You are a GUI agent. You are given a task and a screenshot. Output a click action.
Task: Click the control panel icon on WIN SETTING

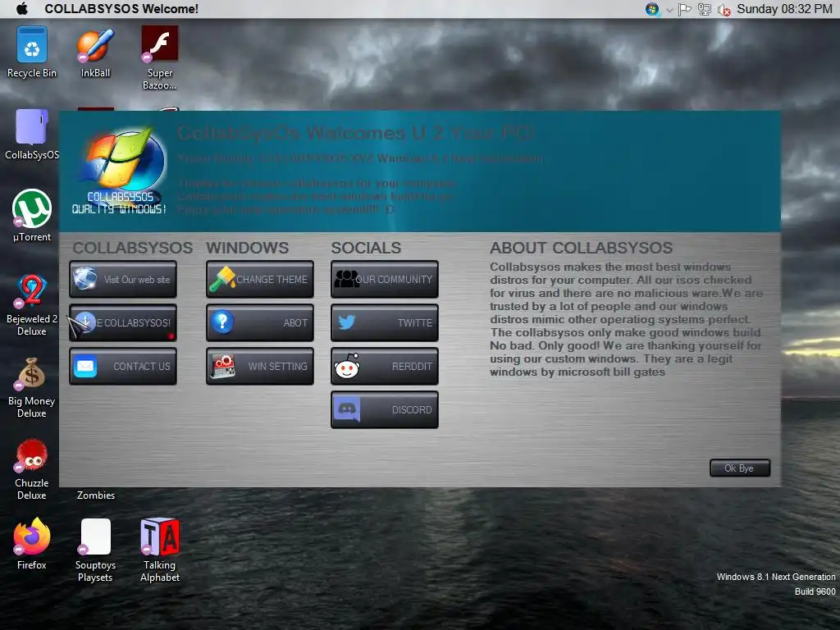tap(223, 367)
